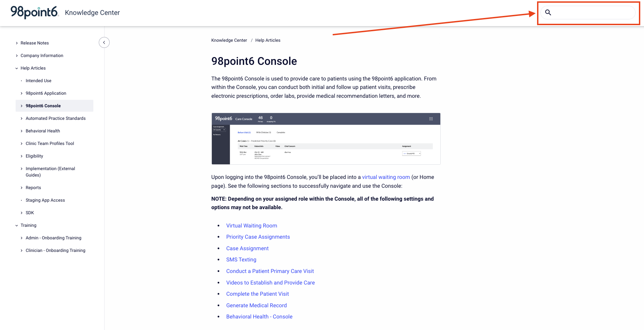Expand the Clinic Team Profiles Tool chevron
The height and width of the screenshot is (330, 644).
(22, 144)
